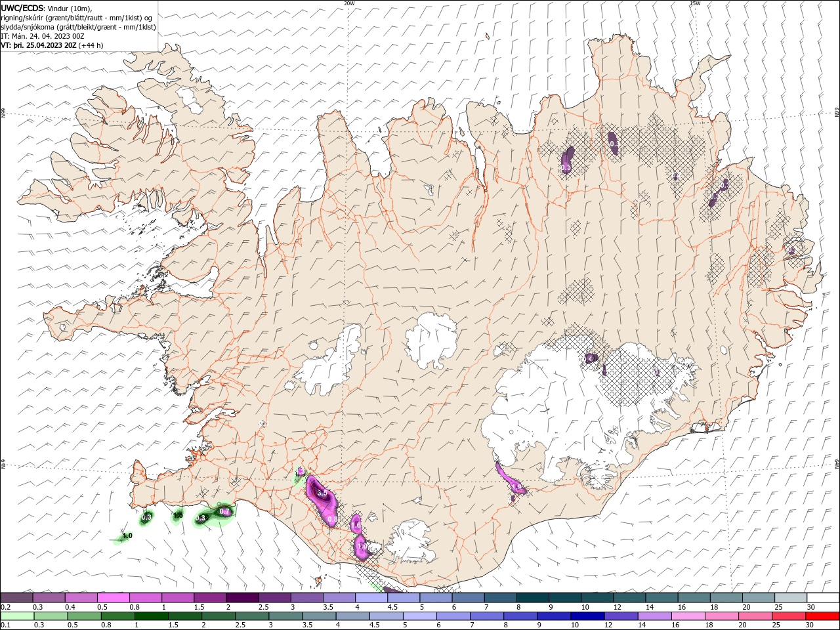Select the darkest purple 2 snow legend swatch
Screen dimensions: 840x630
[242, 597]
